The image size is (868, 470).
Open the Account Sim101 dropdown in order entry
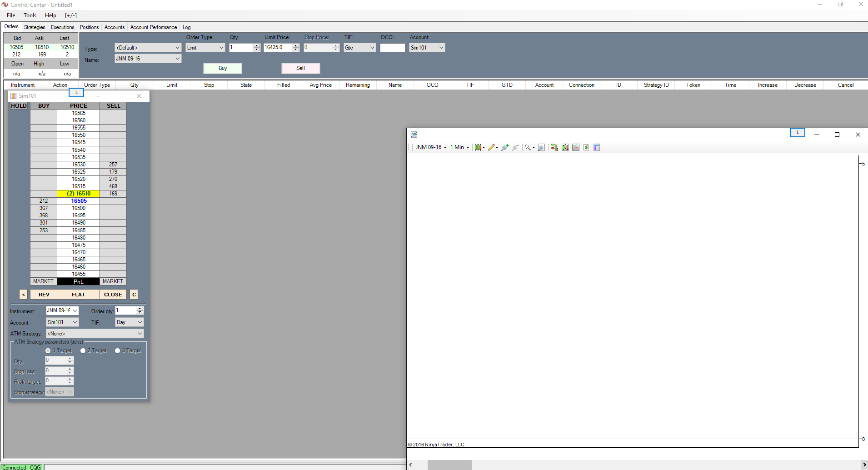point(427,48)
